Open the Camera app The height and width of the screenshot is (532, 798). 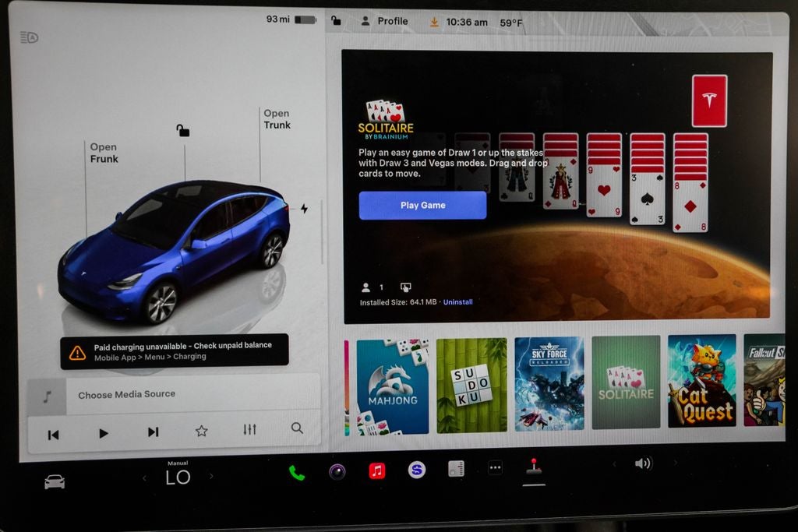coord(337,472)
